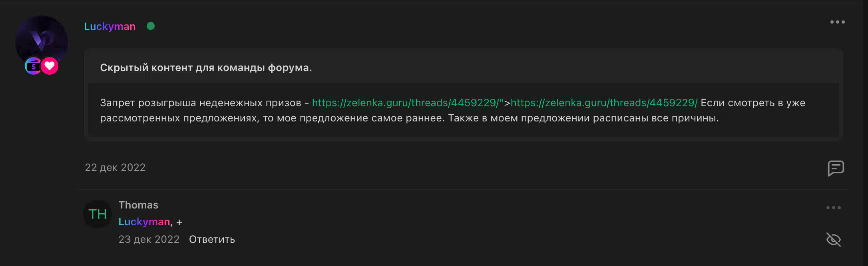Click the comment date 23 дек 2022
Image resolution: width=868 pixels, height=266 pixels.
149,239
